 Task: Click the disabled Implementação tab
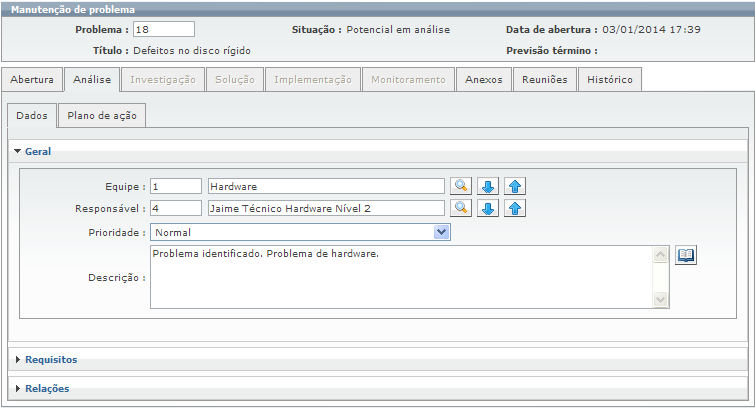pyautogui.click(x=313, y=79)
